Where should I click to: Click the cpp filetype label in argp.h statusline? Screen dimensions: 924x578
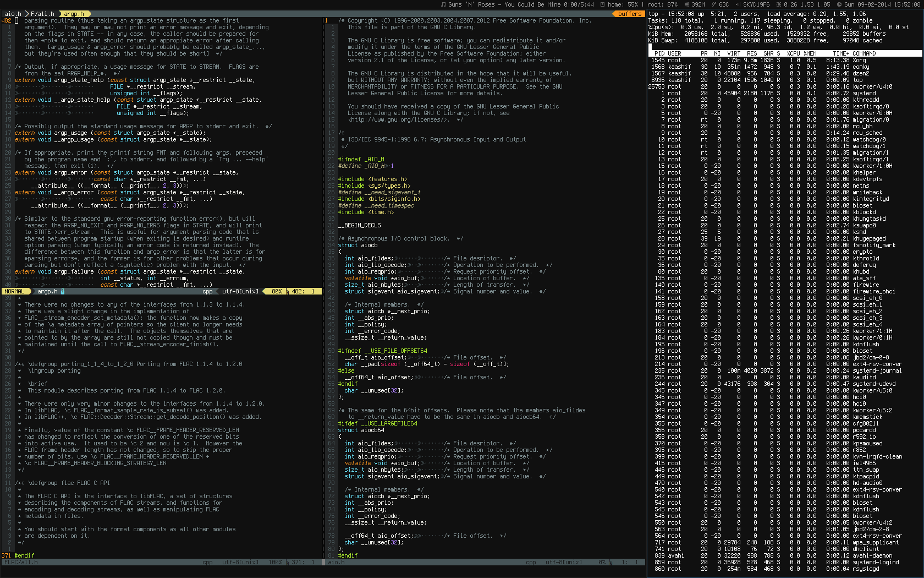(x=207, y=292)
